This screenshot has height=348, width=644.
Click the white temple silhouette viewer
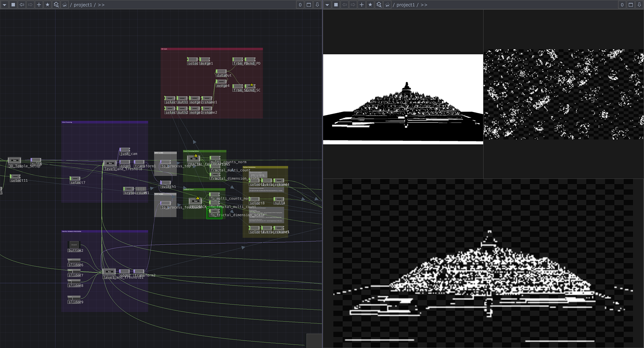pos(403,99)
